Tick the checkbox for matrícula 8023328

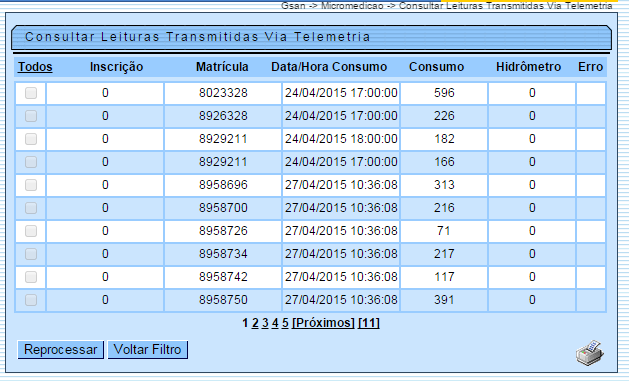(31, 93)
